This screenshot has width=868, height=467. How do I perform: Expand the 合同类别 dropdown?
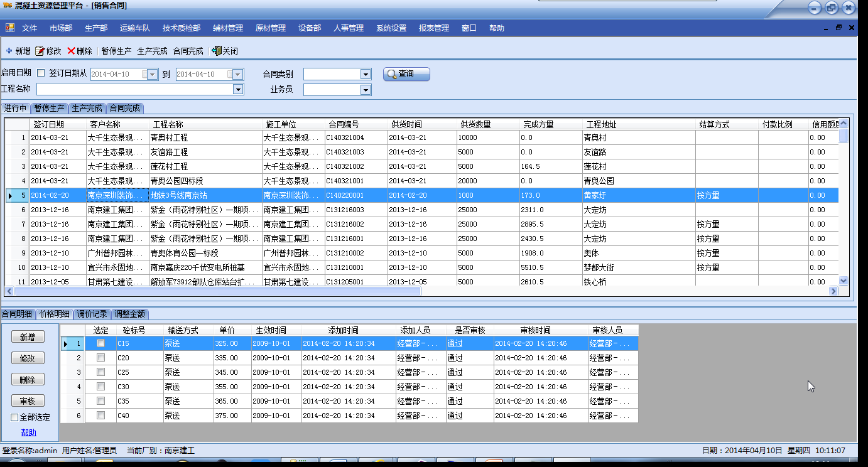366,74
